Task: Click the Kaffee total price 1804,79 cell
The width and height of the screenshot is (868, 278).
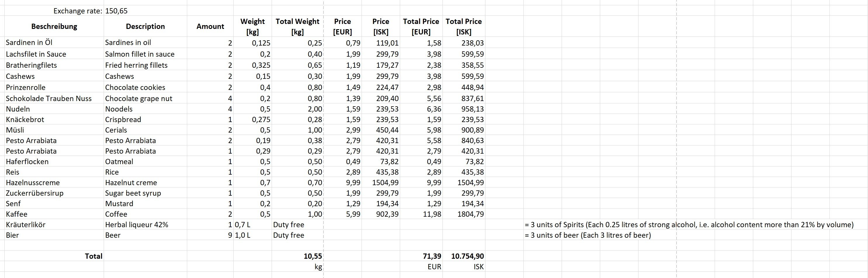Action: pos(464,214)
